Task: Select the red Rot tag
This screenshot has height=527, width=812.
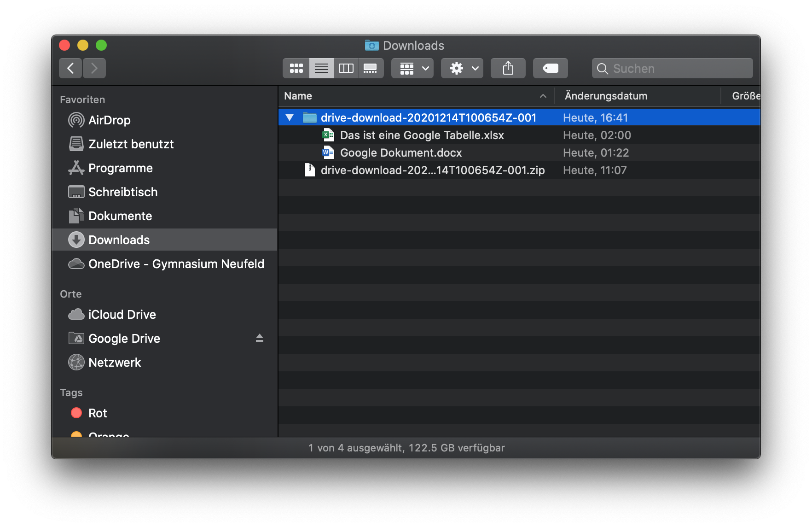Action: tap(97, 413)
